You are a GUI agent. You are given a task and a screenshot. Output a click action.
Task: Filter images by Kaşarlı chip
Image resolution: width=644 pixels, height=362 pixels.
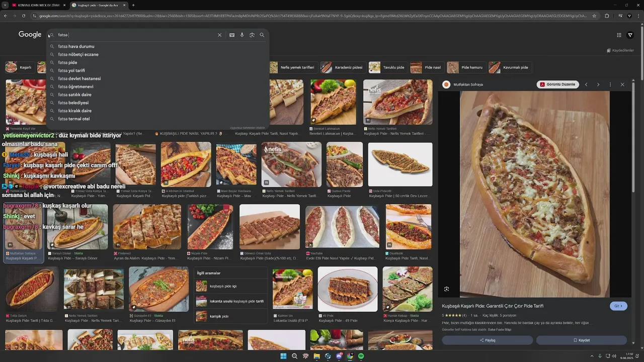[x=20, y=67]
